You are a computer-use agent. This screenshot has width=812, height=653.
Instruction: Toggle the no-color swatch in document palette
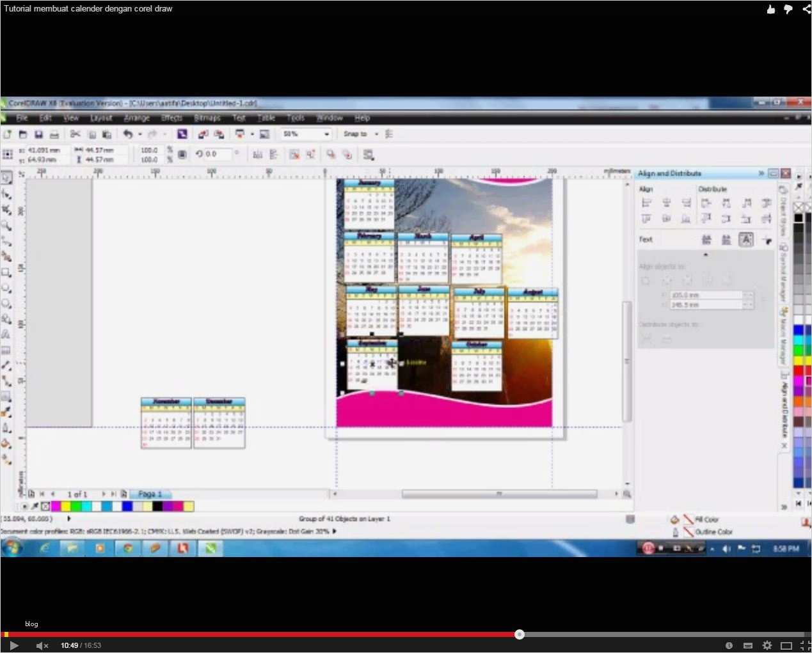[45, 506]
